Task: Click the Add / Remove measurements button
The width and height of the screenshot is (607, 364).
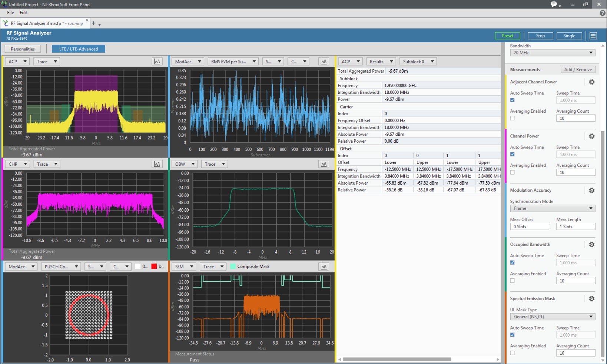Action: [578, 69]
